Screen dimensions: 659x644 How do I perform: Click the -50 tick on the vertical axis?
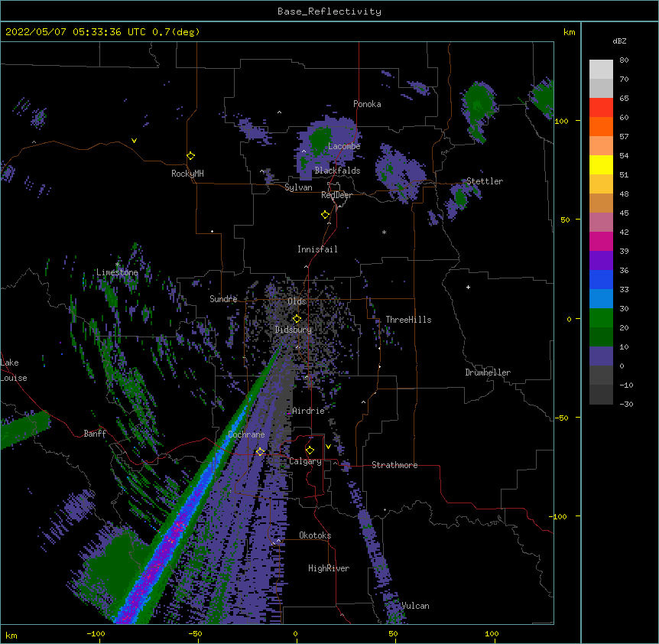point(562,418)
